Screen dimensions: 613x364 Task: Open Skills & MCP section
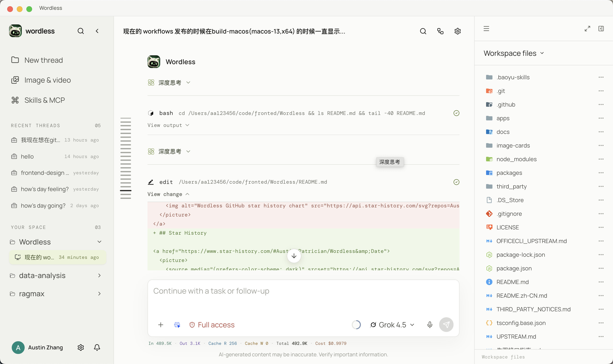[x=38, y=100]
